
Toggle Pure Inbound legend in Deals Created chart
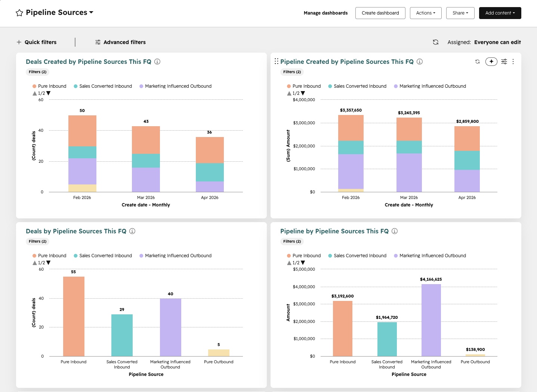coord(49,86)
